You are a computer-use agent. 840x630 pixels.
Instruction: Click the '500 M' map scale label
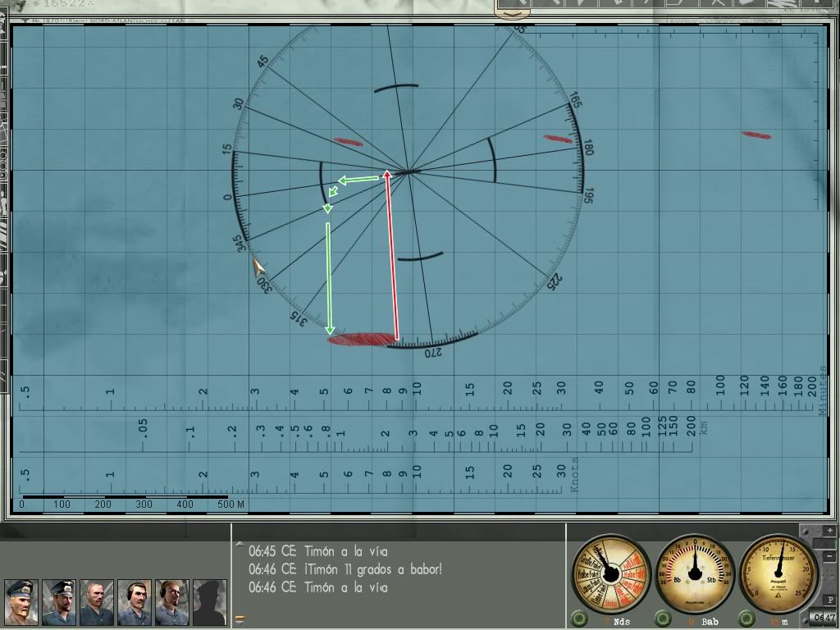231,504
